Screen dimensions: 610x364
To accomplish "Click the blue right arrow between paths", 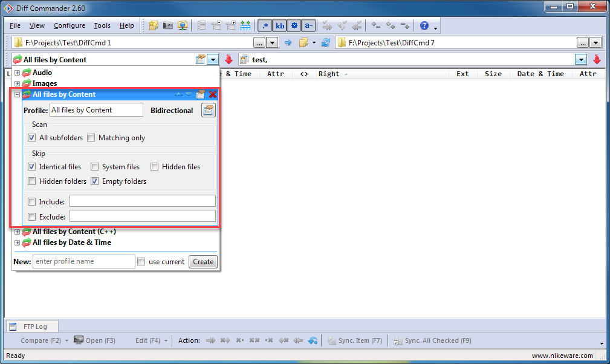I will (288, 42).
